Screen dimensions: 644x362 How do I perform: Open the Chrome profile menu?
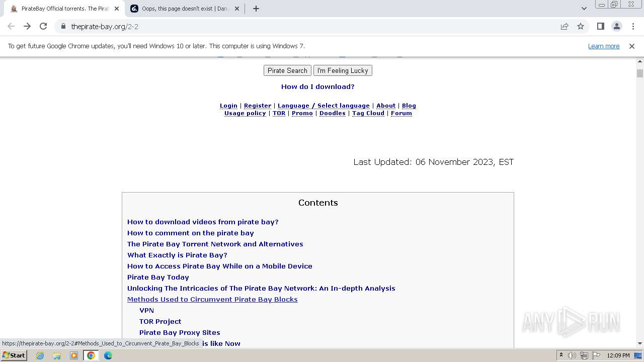[616, 26]
